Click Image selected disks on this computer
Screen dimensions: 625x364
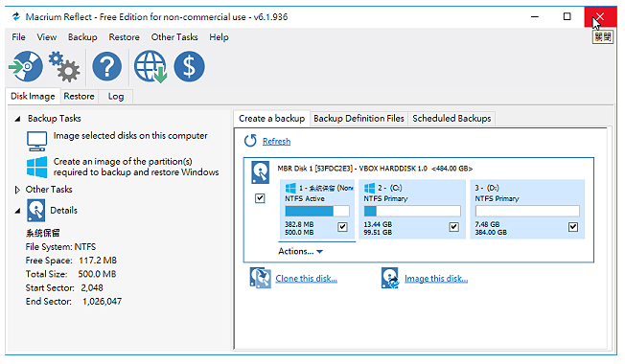pyautogui.click(x=130, y=136)
